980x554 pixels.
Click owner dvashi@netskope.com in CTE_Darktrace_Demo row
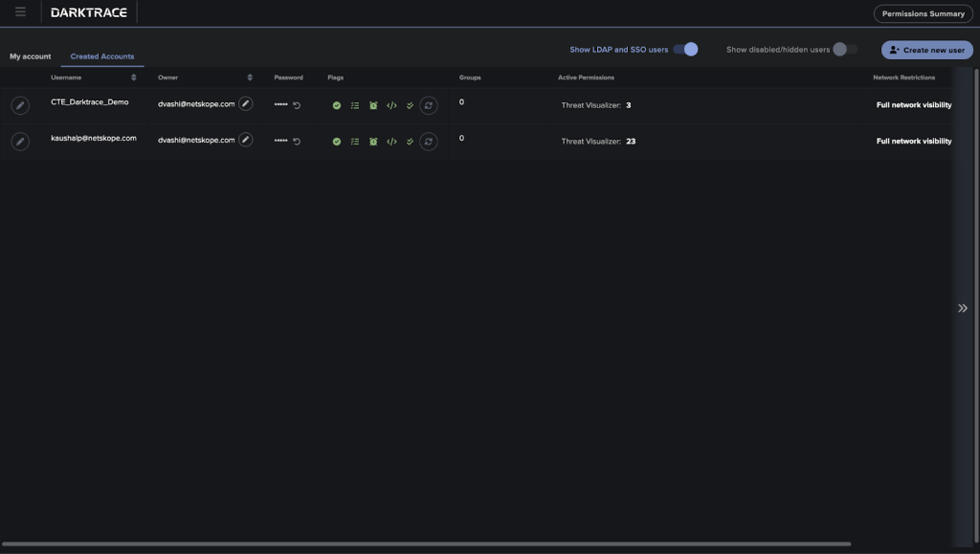click(x=196, y=104)
